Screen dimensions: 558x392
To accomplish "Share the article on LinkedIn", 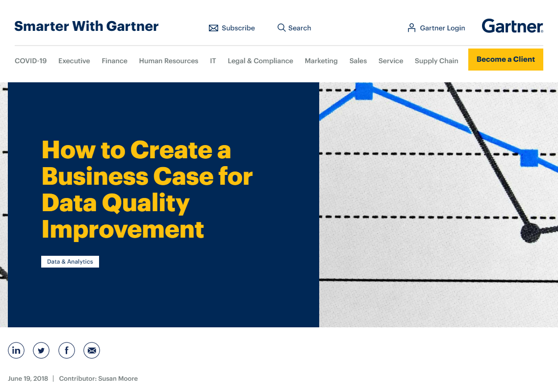I will point(16,350).
